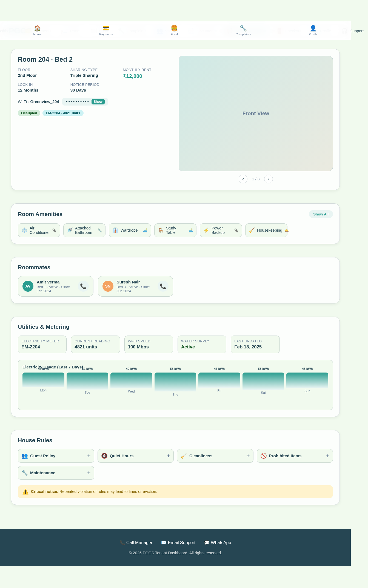The width and height of the screenshot is (368, 588).
Task: Show the Wi-Fi password
Action: pos(98,102)
